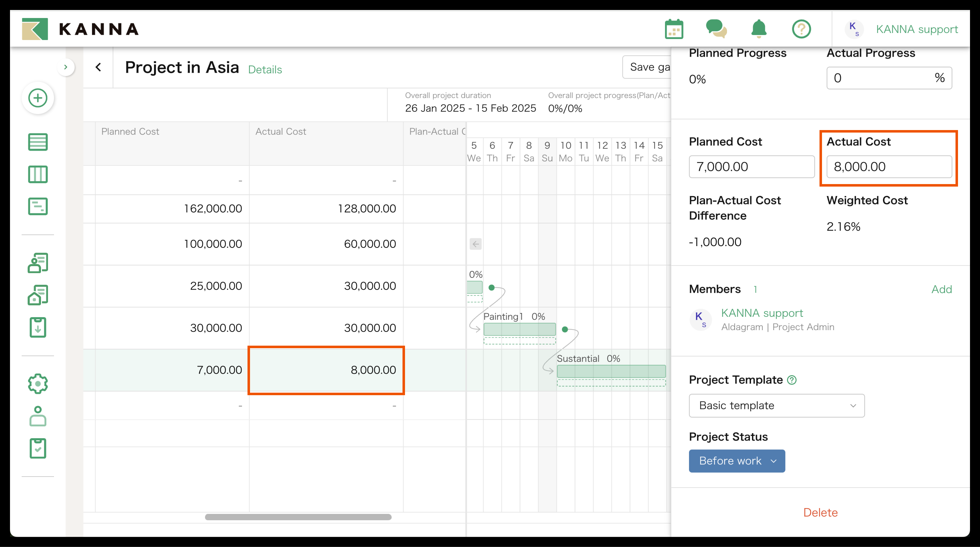Open the project Details link

coord(265,70)
